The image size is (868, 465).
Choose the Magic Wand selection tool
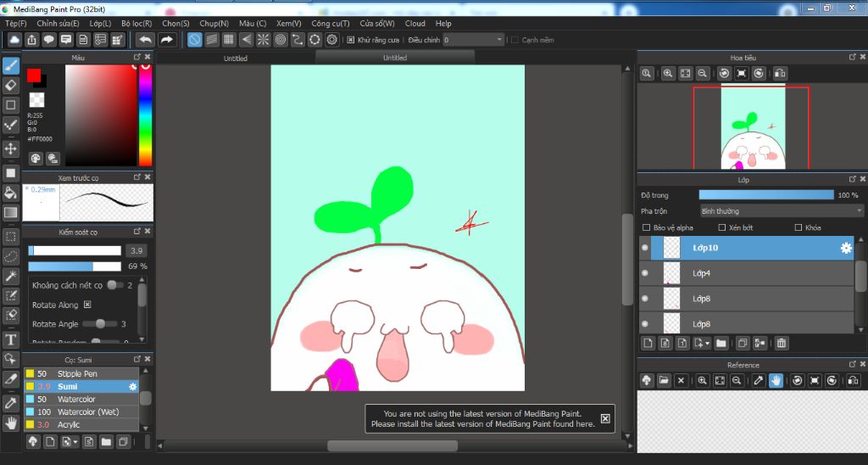point(11,276)
